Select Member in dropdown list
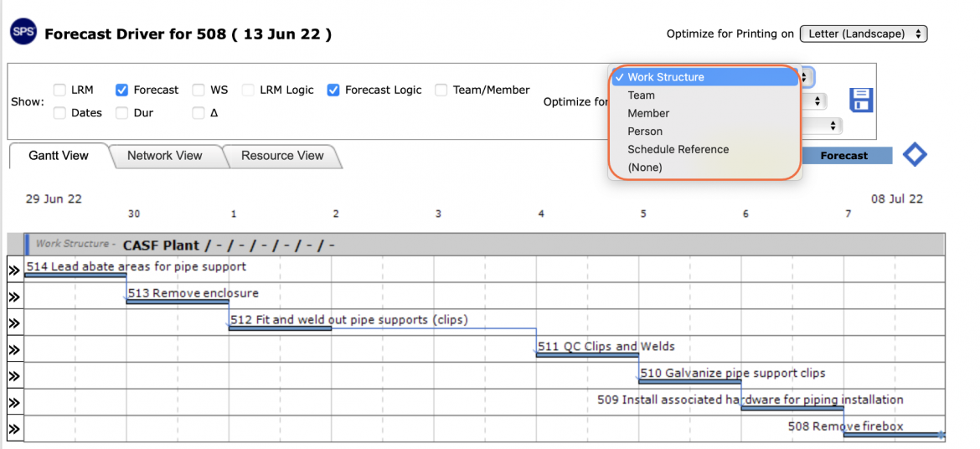The image size is (980, 449). (x=704, y=113)
